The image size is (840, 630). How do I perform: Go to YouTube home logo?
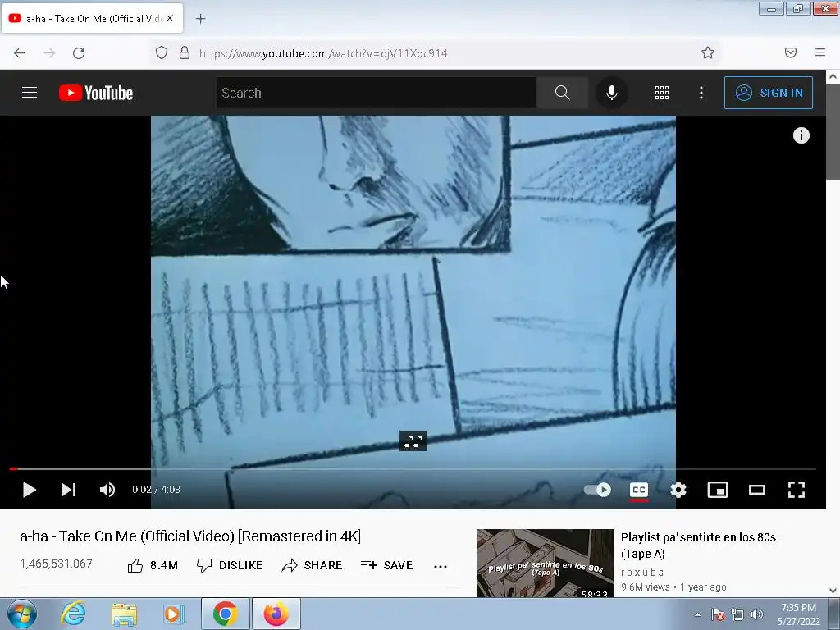pos(96,93)
